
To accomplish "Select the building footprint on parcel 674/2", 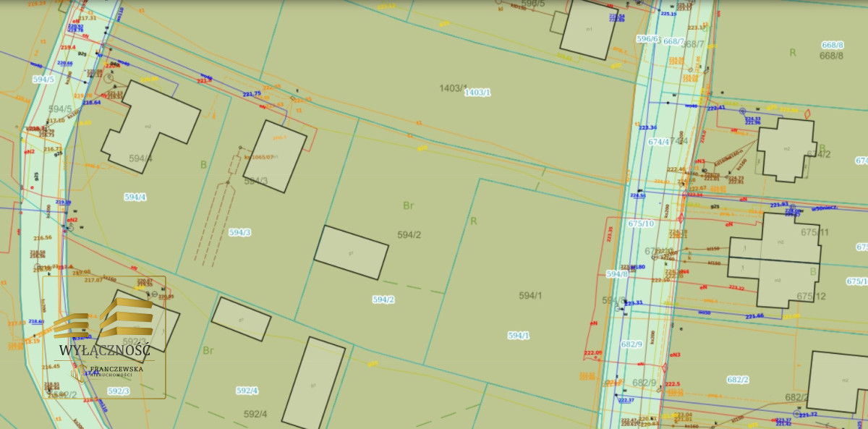I will click(786, 148).
